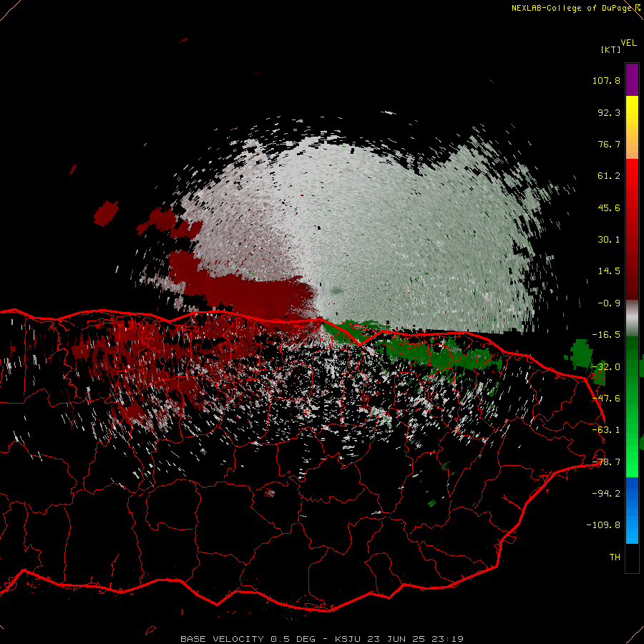Click the VEL legend title

coord(628,43)
